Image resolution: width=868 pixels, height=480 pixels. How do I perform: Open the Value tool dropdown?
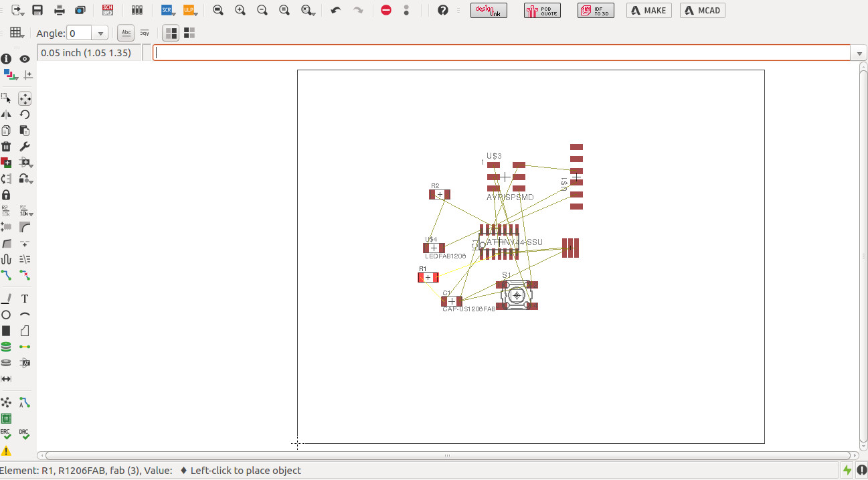pyautogui.click(x=27, y=211)
